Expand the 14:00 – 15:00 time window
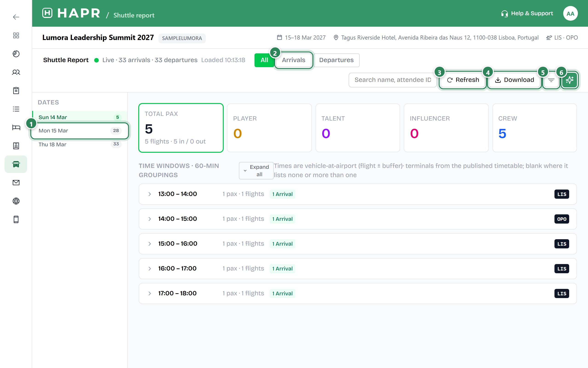Screen dimensions: 588x368 click(358, 219)
